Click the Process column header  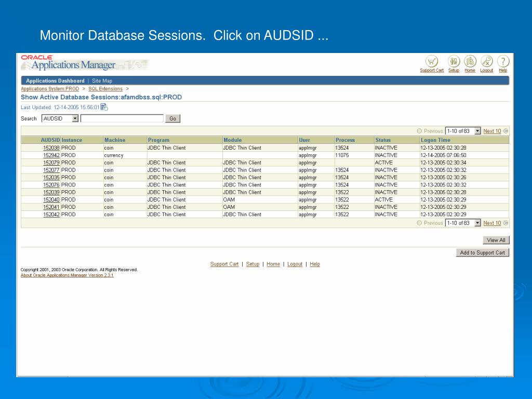(x=345, y=140)
